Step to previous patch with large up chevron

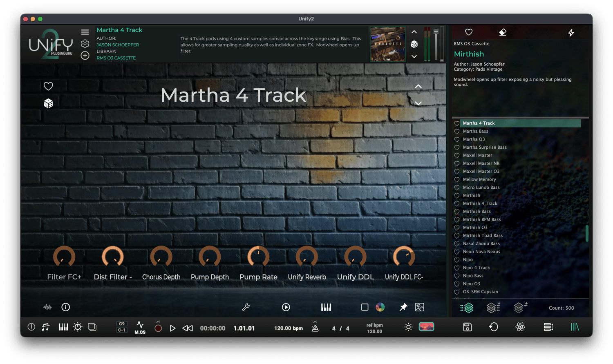(418, 86)
